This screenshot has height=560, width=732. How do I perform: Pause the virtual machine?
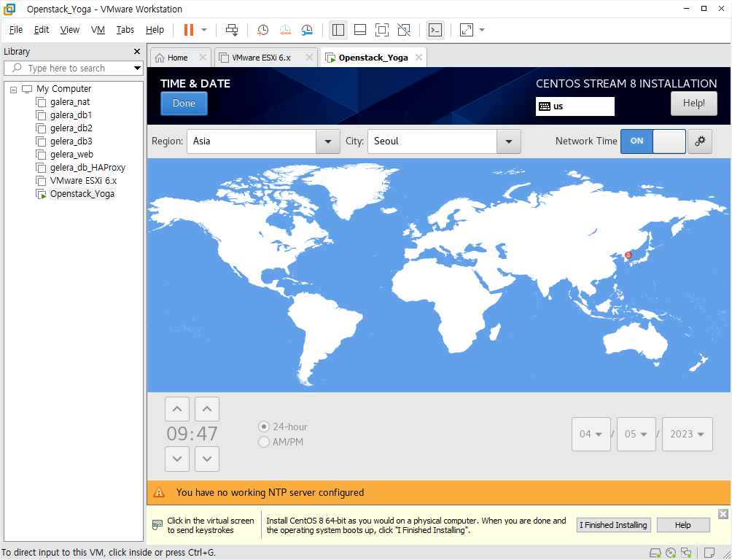point(189,30)
